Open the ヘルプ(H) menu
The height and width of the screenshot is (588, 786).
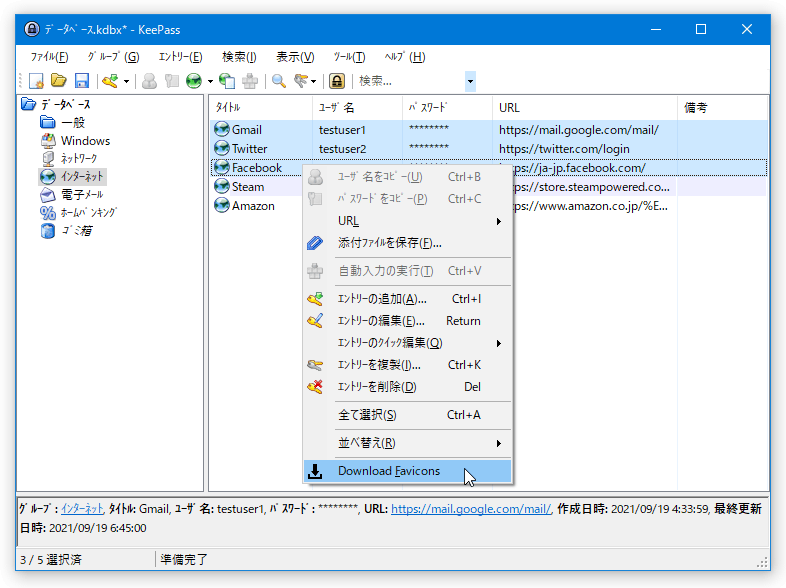(405, 57)
